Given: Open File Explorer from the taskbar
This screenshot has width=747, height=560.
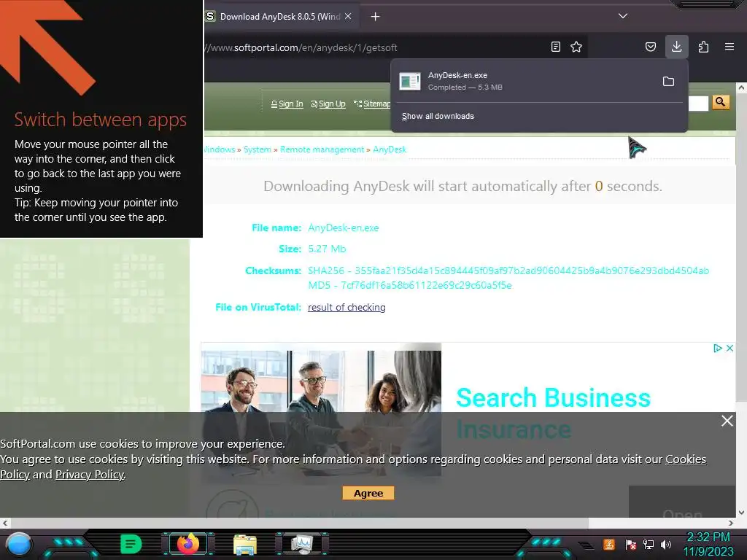Looking at the screenshot, I should (245, 544).
